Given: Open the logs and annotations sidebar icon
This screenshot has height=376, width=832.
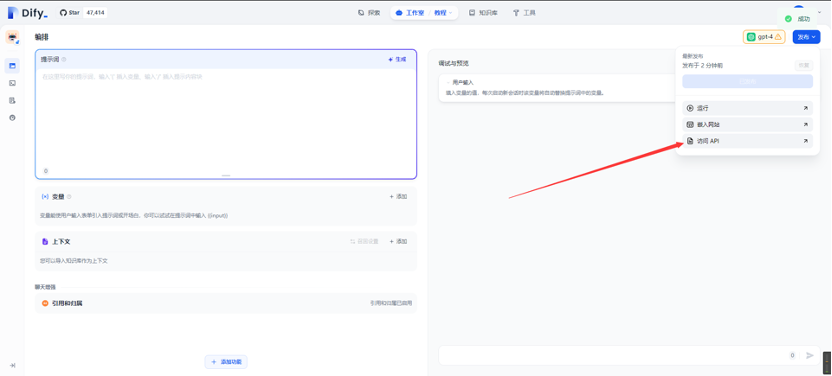Looking at the screenshot, I should 12,100.
